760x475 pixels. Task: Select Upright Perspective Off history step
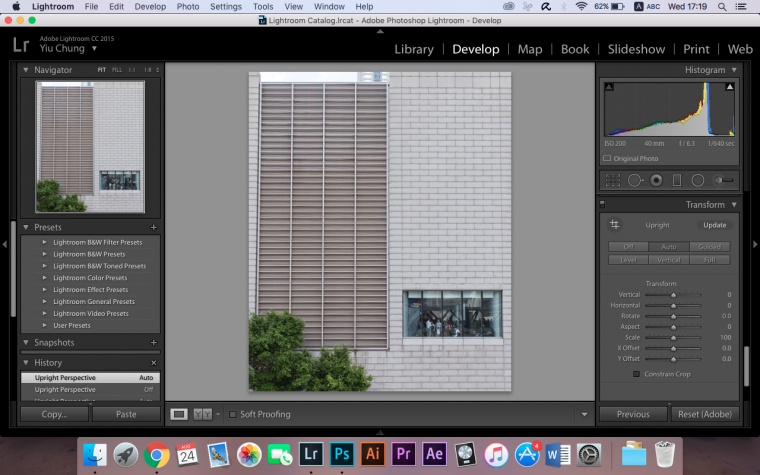tap(90, 390)
